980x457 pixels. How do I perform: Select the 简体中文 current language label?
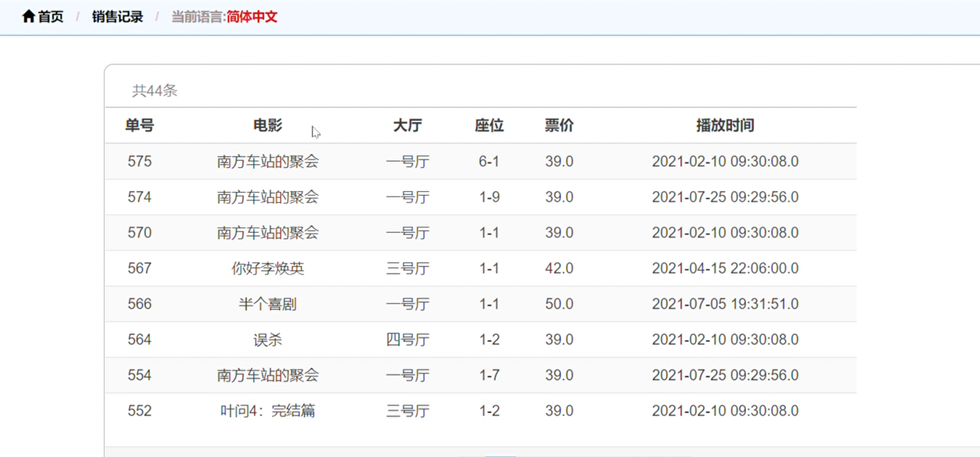tap(252, 16)
